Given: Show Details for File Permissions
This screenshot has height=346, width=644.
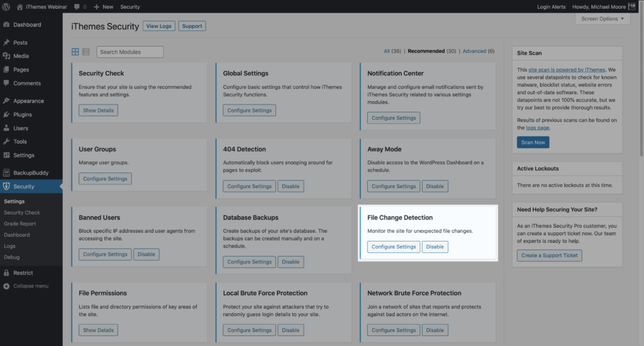Looking at the screenshot, I should point(98,330).
